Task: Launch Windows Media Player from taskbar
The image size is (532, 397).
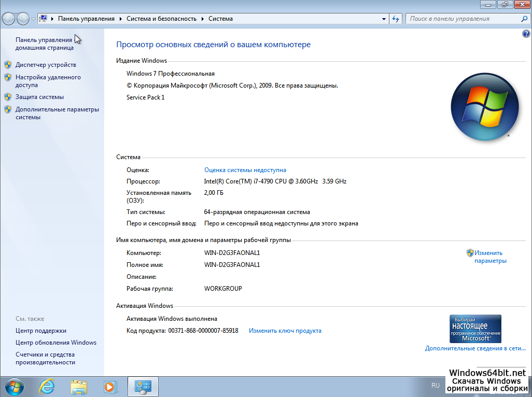Action: 110,387
